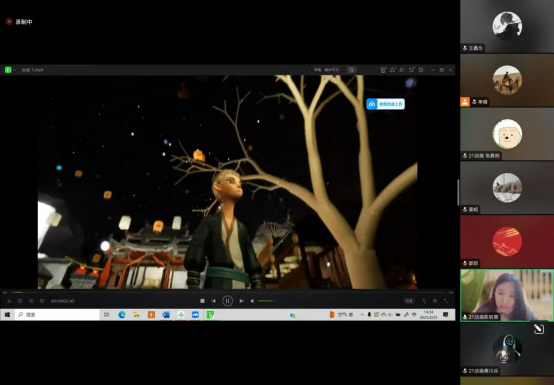Click the blue cloud upload overlay button
The height and width of the screenshot is (385, 554).
pyautogui.click(x=385, y=104)
